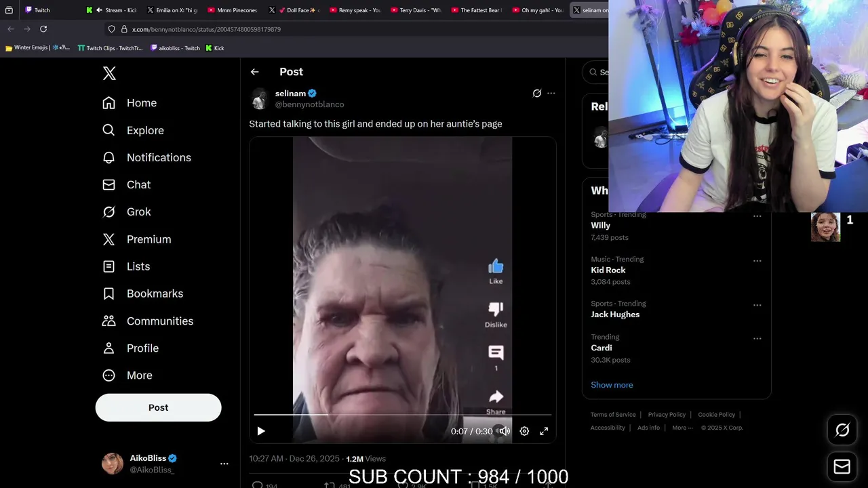The height and width of the screenshot is (488, 868).
Task: Switch to the Terry Davis tab
Action: [415, 10]
